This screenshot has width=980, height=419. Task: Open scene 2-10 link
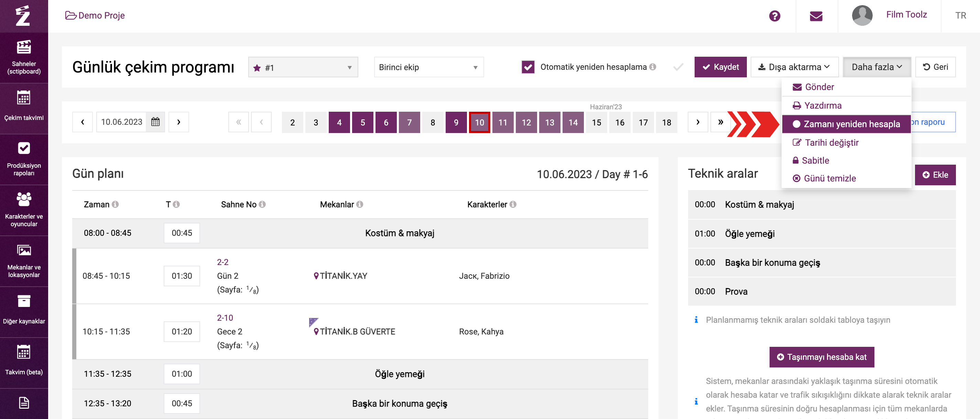tap(225, 318)
